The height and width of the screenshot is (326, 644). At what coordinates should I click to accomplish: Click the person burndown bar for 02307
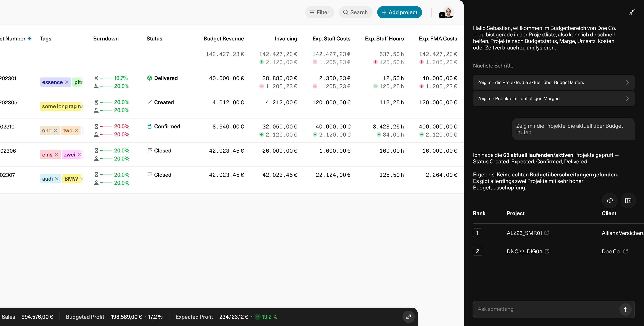coord(106,183)
